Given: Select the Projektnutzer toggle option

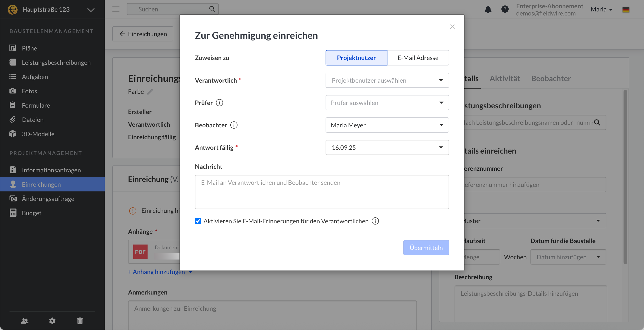Looking at the screenshot, I should [x=356, y=58].
